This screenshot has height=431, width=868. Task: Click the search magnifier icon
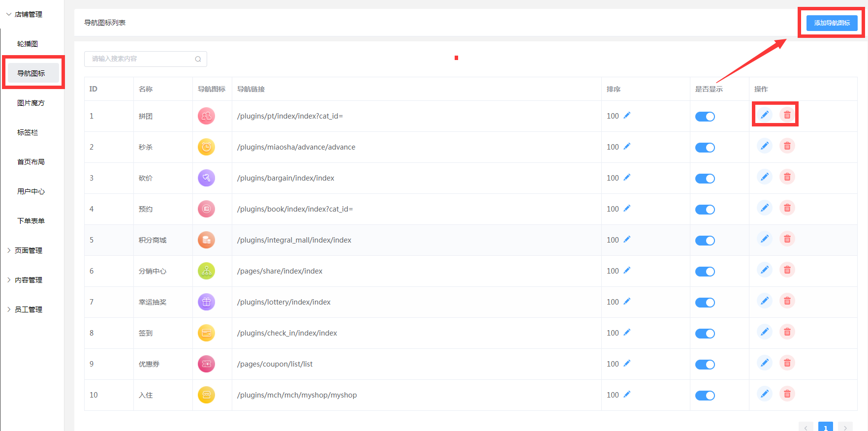tap(198, 59)
